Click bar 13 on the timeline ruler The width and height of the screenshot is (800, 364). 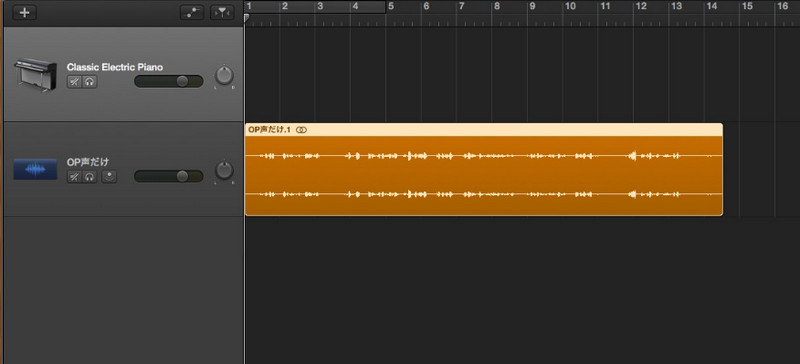point(676,7)
